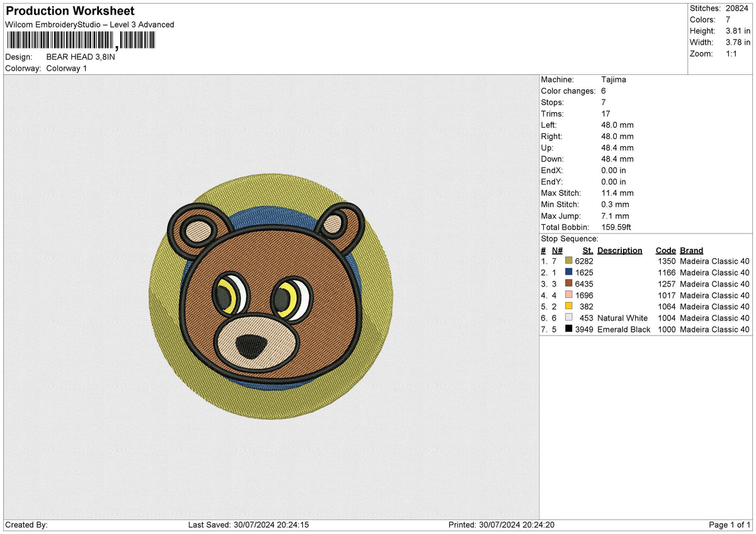Click the Production Worksheet title
The width and height of the screenshot is (756, 534).
[70, 11]
